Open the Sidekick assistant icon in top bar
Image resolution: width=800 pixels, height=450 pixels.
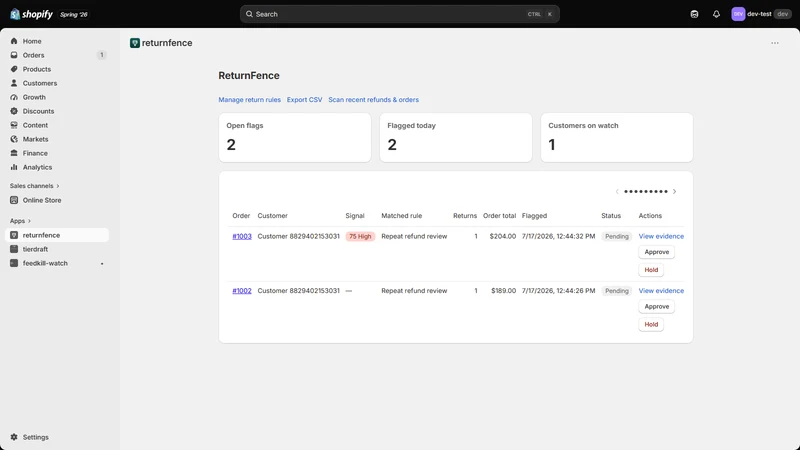(694, 14)
